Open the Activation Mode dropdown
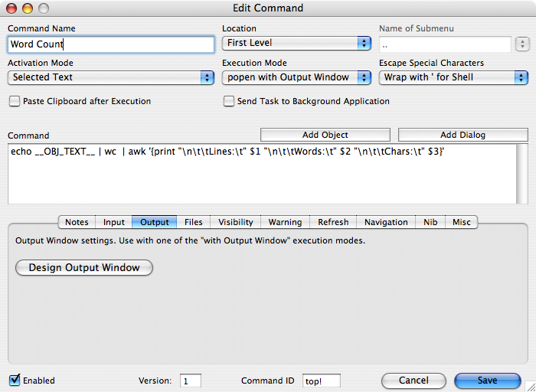536x392 pixels. (x=110, y=77)
